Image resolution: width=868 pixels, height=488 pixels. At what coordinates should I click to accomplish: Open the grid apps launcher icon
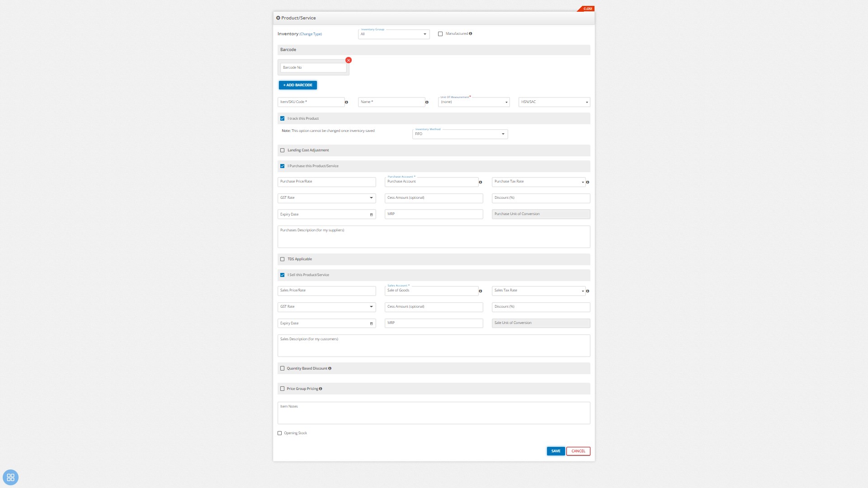click(10, 478)
